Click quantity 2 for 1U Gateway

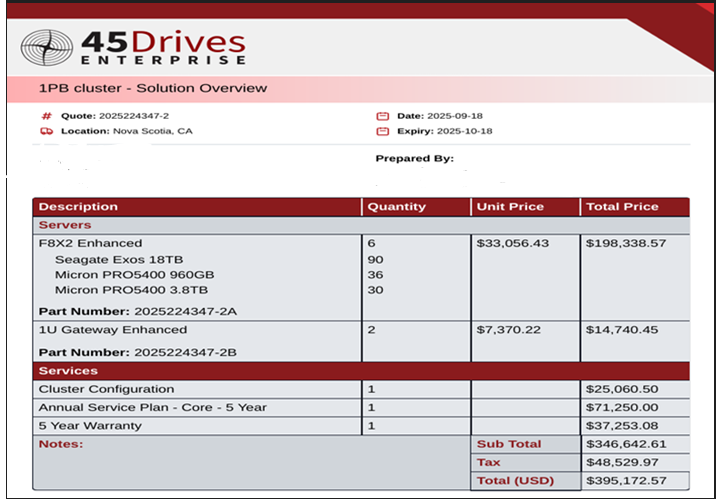[x=371, y=330]
